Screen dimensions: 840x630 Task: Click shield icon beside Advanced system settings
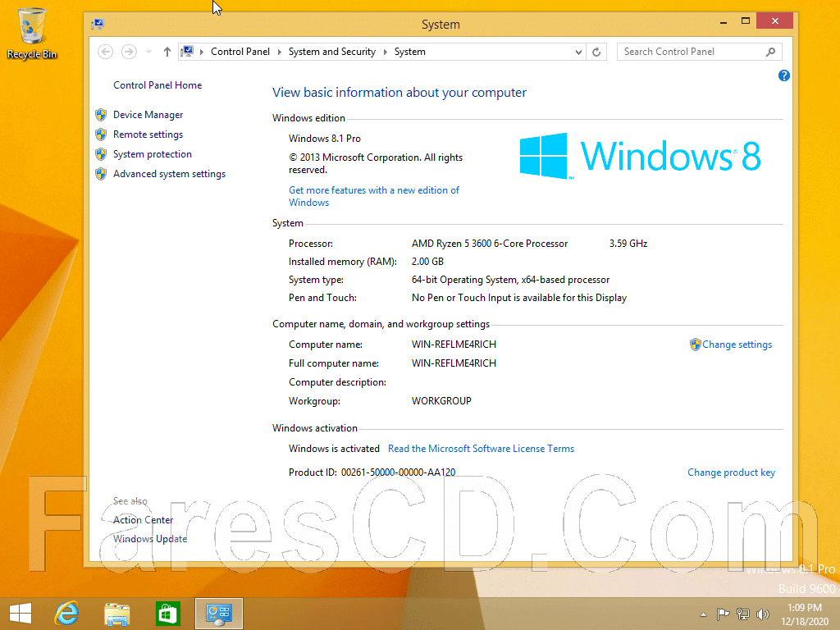click(x=101, y=174)
